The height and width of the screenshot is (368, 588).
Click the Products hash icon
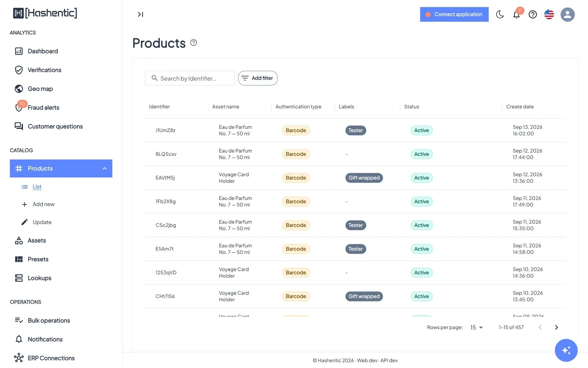19,169
